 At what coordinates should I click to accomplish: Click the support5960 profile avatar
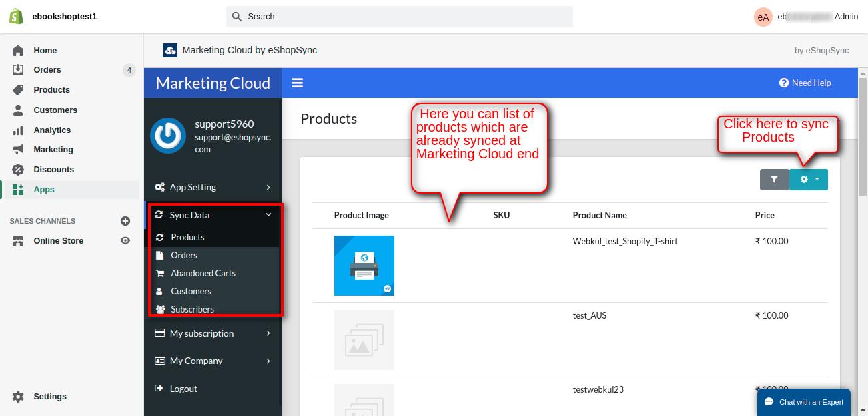pos(168,136)
